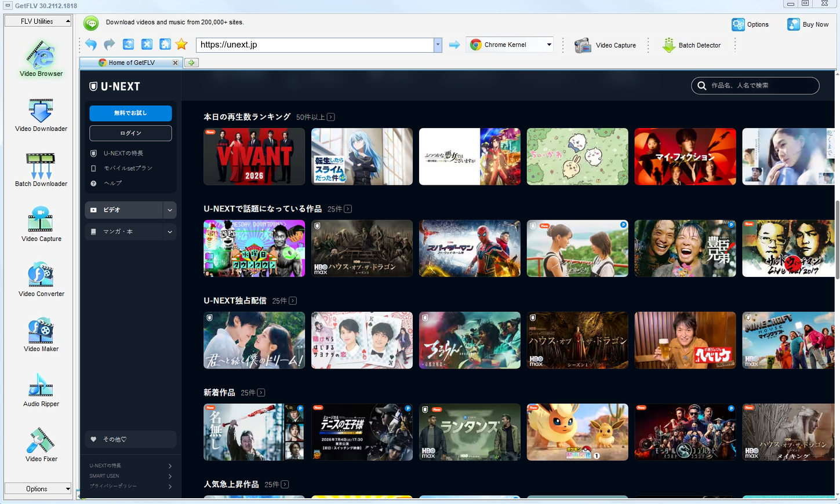The width and height of the screenshot is (840, 504).
Task: Open the FLV Utilities dropdown
Action: (x=38, y=21)
